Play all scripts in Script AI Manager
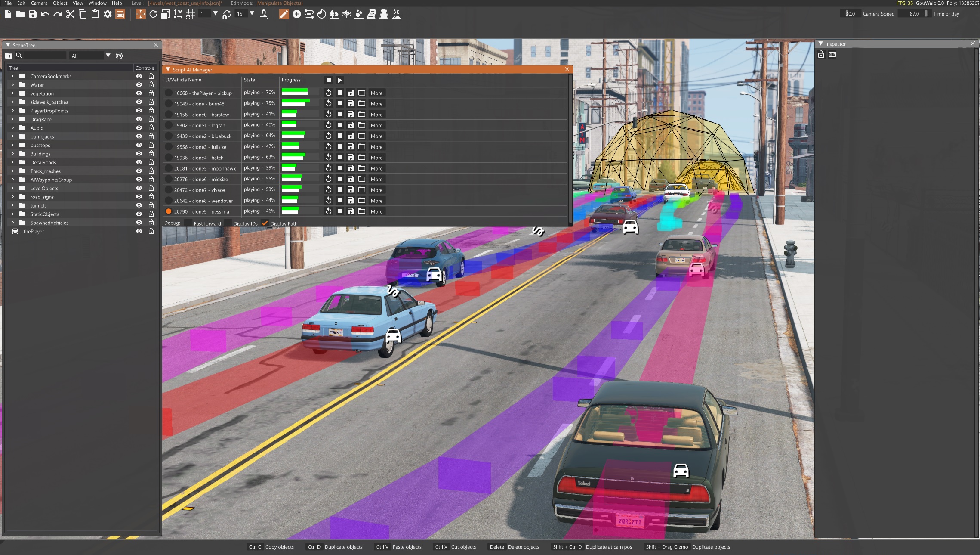Image resolution: width=980 pixels, height=555 pixels. pyautogui.click(x=340, y=80)
